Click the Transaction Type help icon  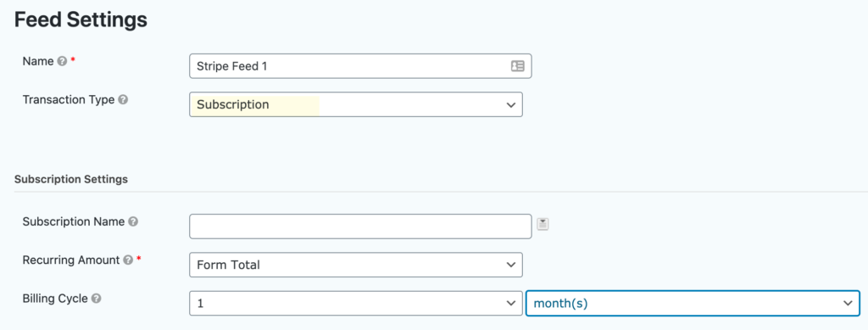pyautogui.click(x=123, y=100)
